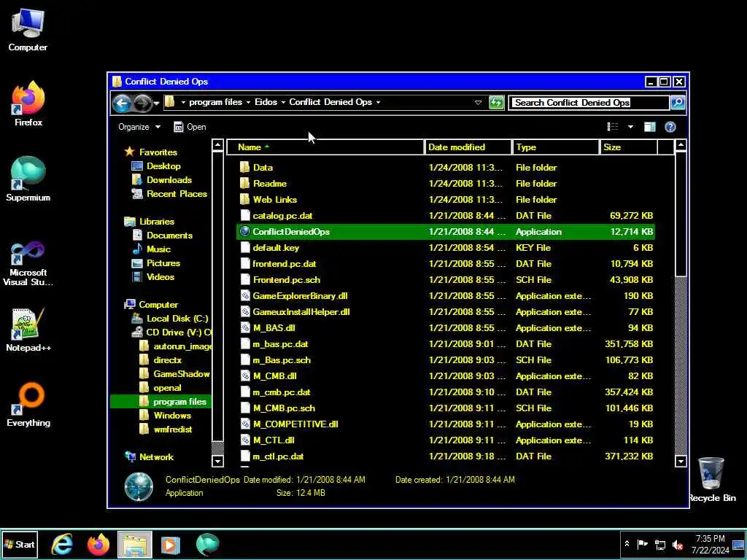Open the Computer desktop icon
The image size is (747, 560).
pyautogui.click(x=28, y=29)
